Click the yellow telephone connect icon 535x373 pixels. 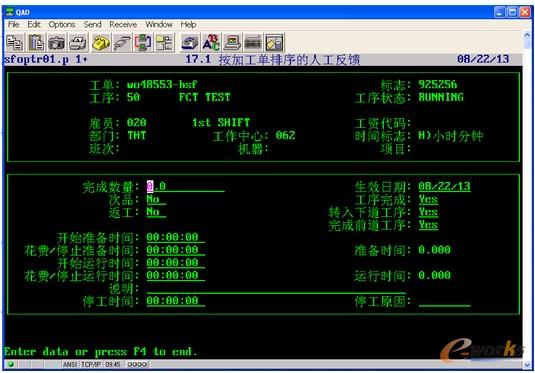click(101, 43)
